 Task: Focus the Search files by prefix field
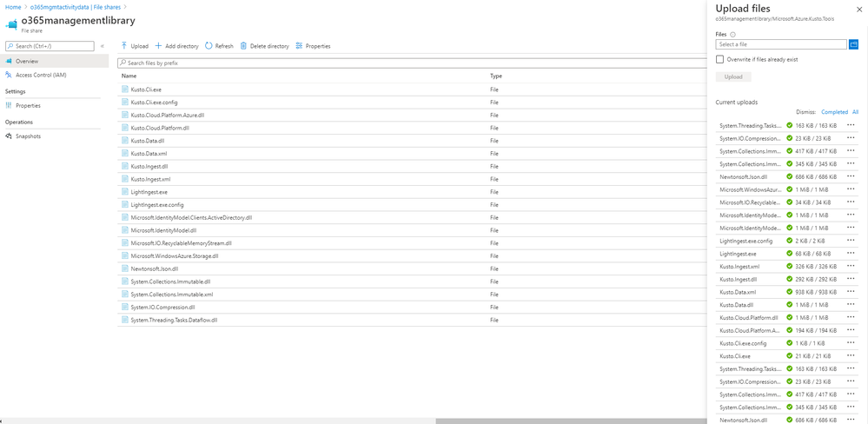click(413, 63)
